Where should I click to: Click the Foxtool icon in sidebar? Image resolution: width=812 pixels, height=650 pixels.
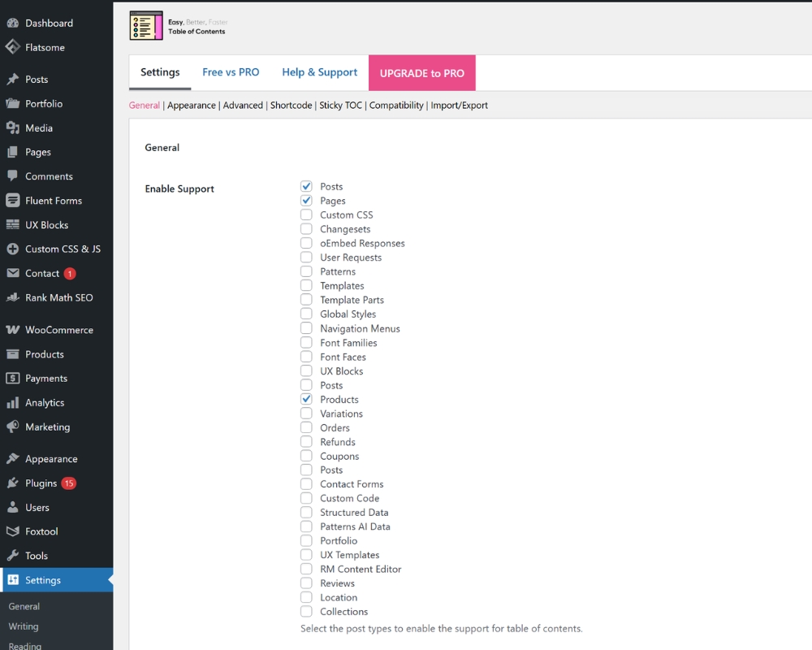click(13, 531)
